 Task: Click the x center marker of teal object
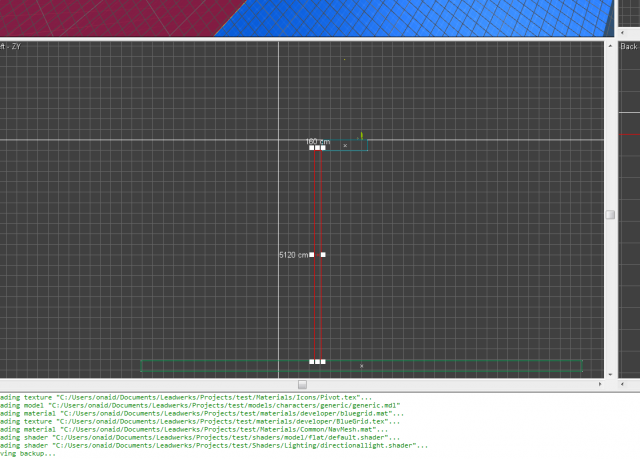(x=345, y=146)
